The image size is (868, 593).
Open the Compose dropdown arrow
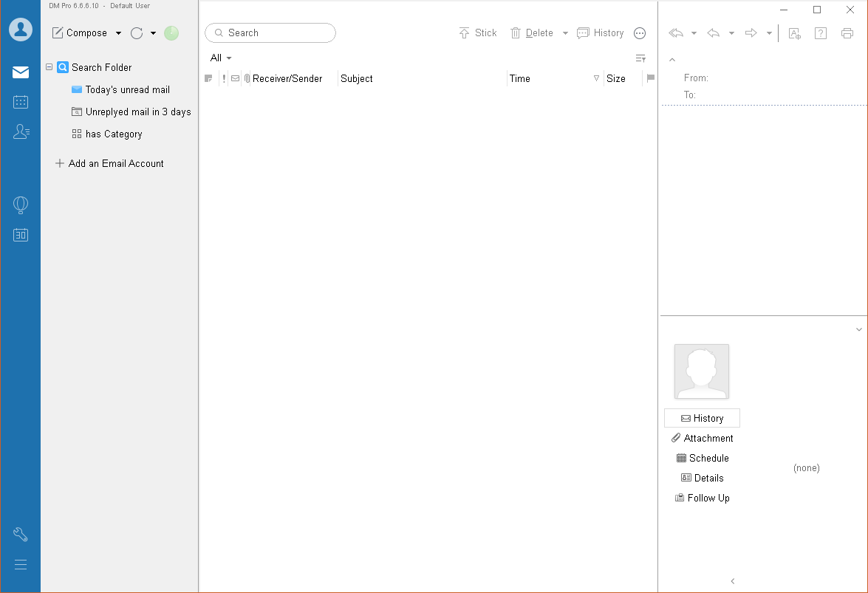click(x=118, y=33)
